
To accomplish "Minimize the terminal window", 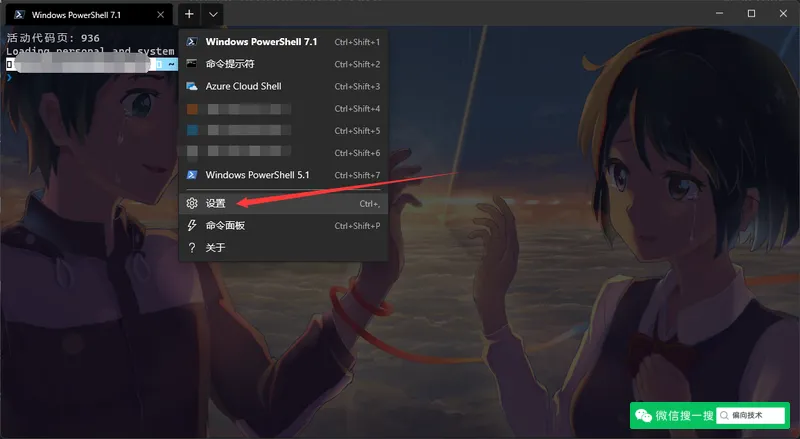I will tap(719, 13).
